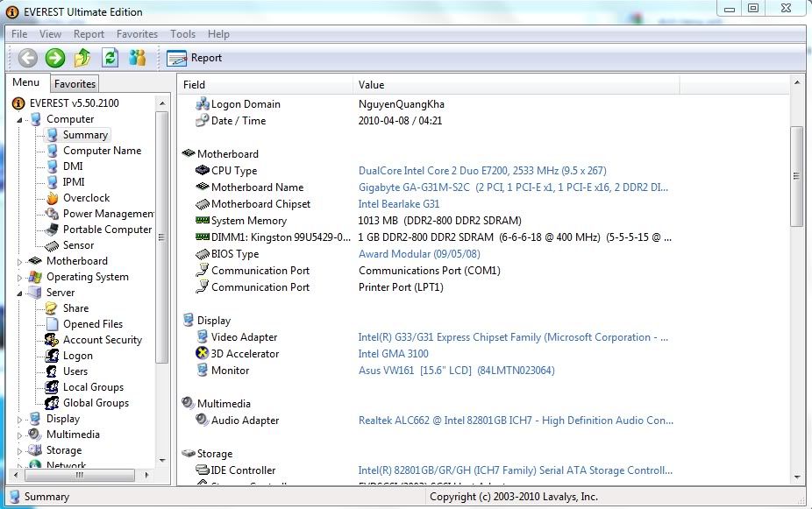Click the Power Management icon
The height and width of the screenshot is (509, 812).
52,214
